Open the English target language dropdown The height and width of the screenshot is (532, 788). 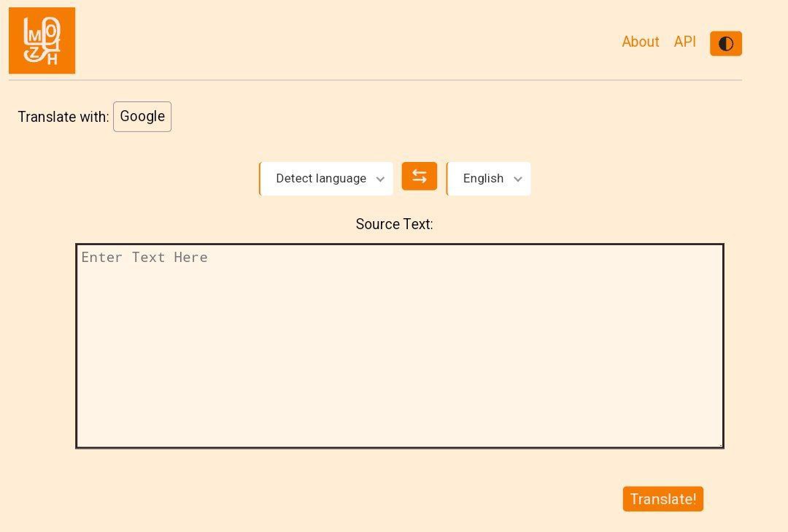click(488, 179)
